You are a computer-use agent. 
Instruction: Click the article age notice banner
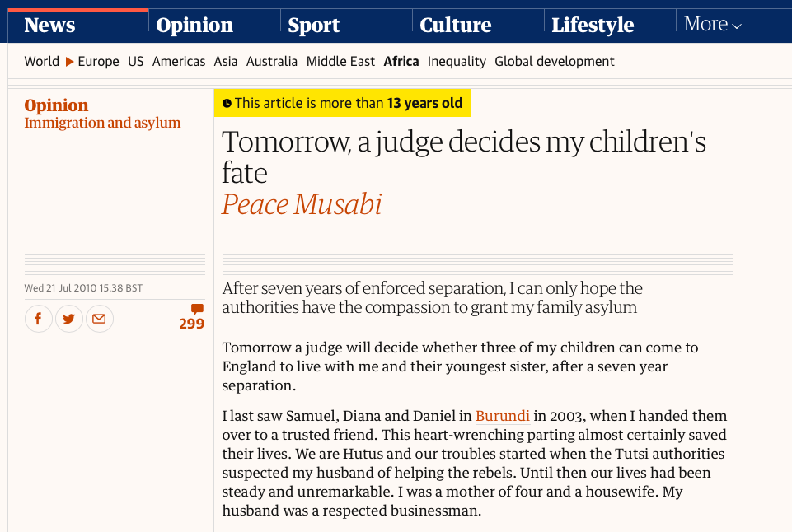point(342,104)
